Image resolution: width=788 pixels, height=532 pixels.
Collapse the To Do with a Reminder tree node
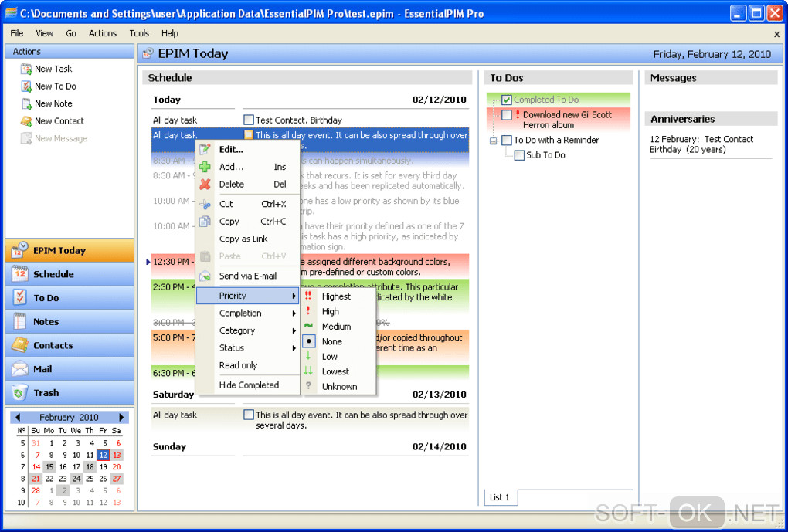494,141
